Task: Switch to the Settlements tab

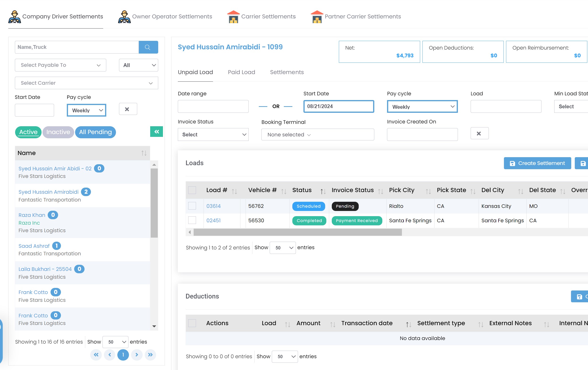Action: pyautogui.click(x=287, y=71)
